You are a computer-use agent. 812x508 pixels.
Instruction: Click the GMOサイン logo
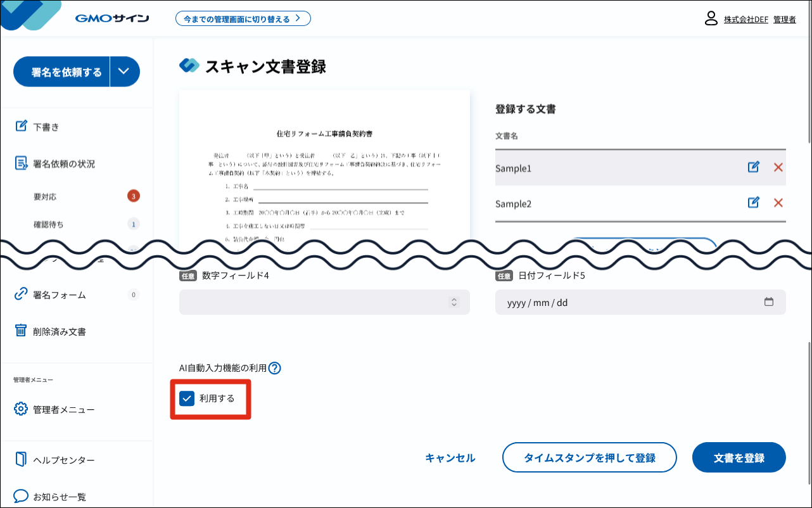coord(111,18)
